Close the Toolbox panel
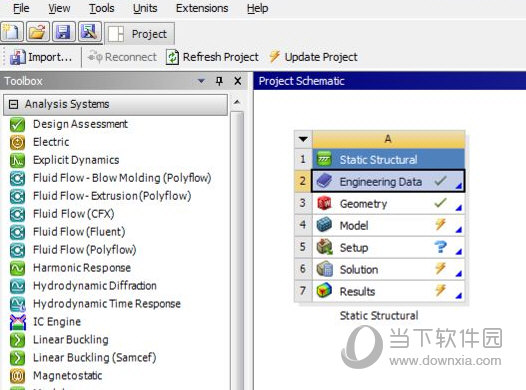 238,81
